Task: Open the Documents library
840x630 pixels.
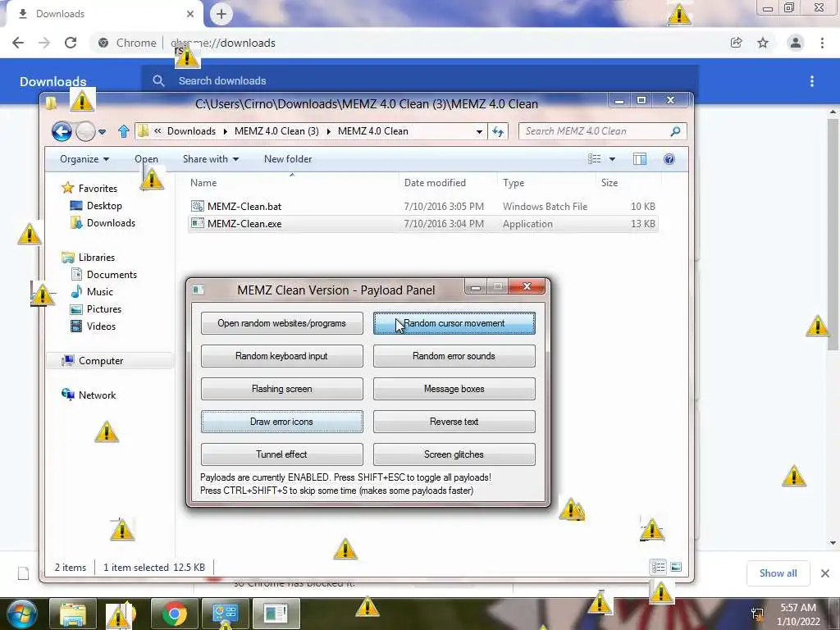Action: [112, 274]
